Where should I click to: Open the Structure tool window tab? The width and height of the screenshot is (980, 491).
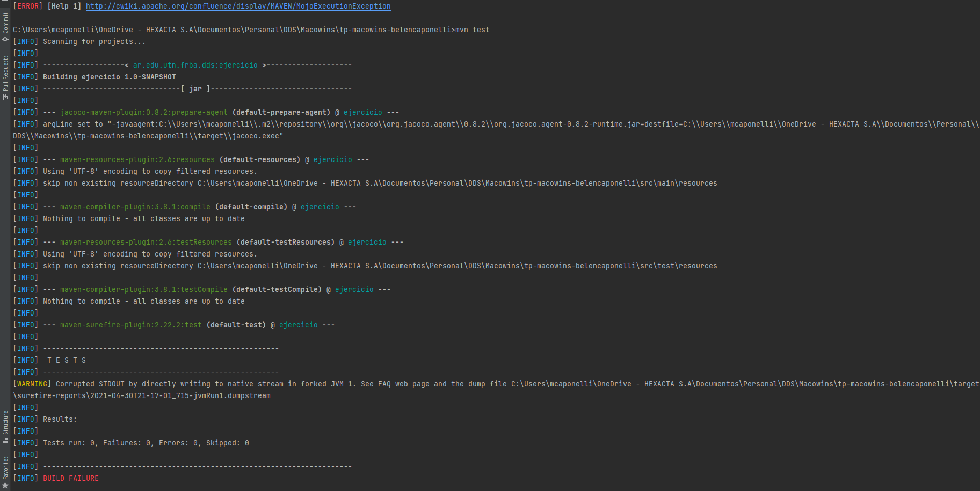(5, 427)
